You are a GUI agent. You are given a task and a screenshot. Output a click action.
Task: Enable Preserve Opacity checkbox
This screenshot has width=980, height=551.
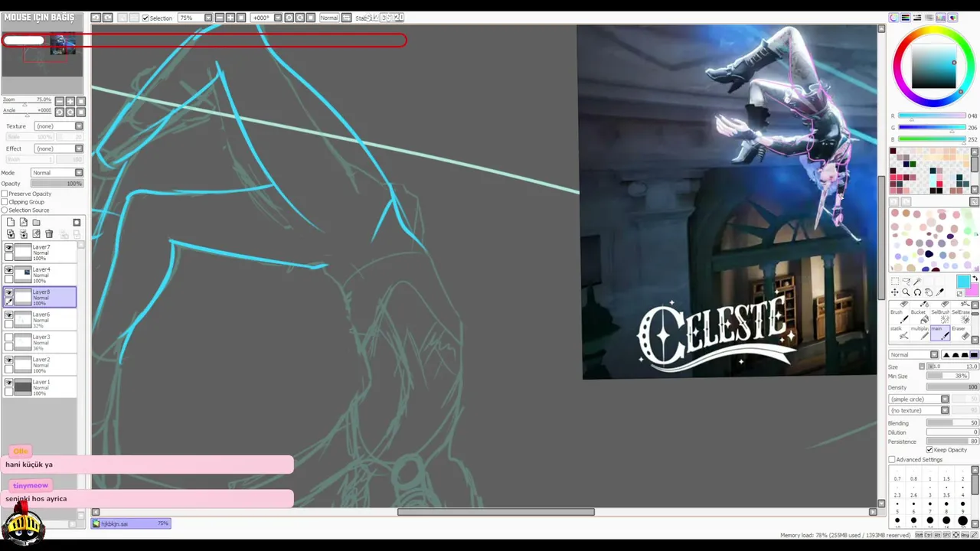click(5, 194)
